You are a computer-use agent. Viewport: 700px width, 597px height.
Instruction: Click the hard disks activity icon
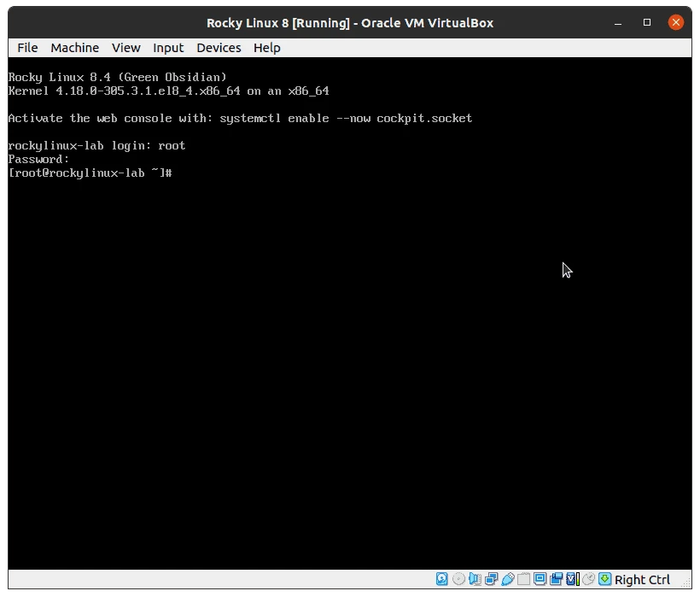442,579
